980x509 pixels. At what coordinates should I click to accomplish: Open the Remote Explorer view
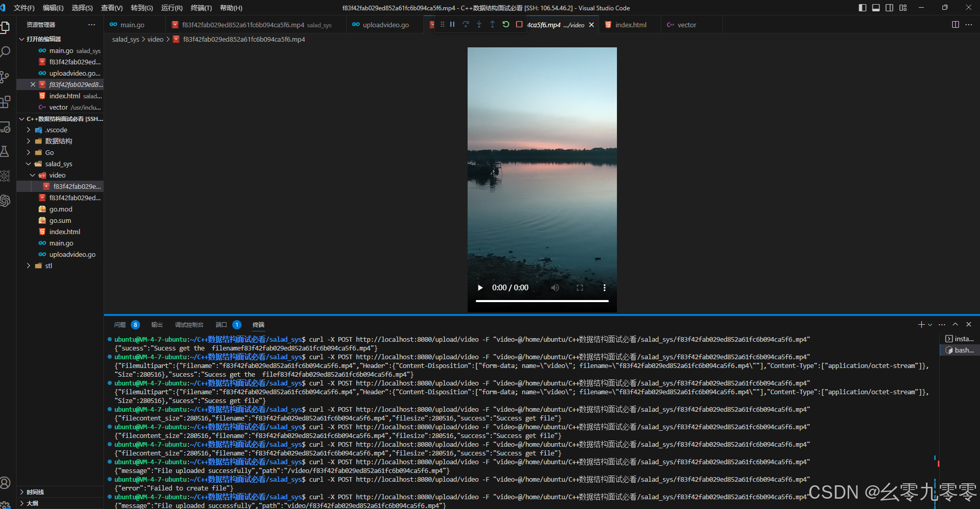coord(5,127)
